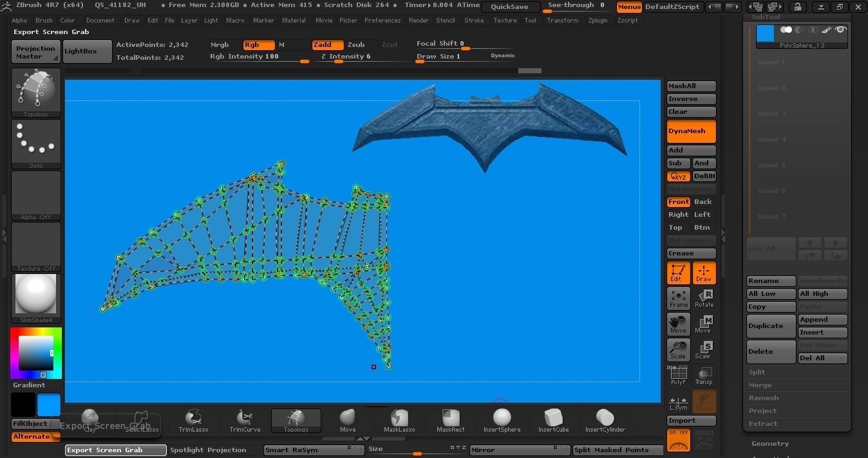
Task: Open the Preferences menu
Action: pos(382,21)
